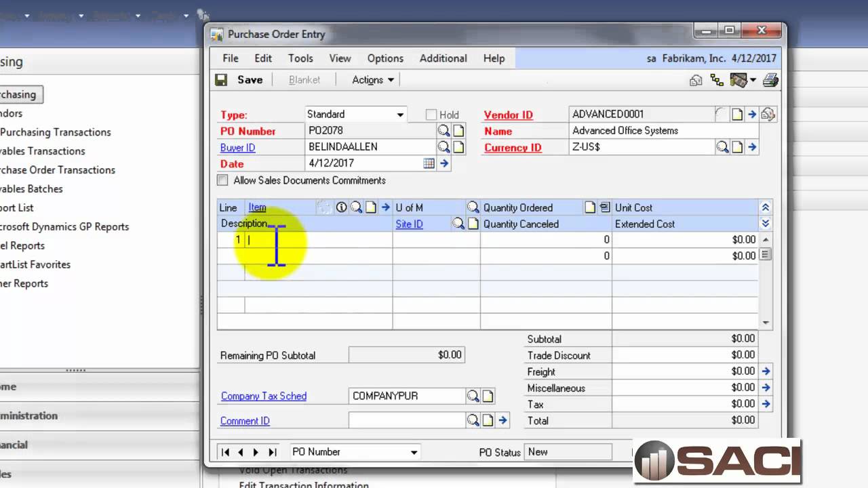
Task: Open the Edit menu
Action: point(263,58)
